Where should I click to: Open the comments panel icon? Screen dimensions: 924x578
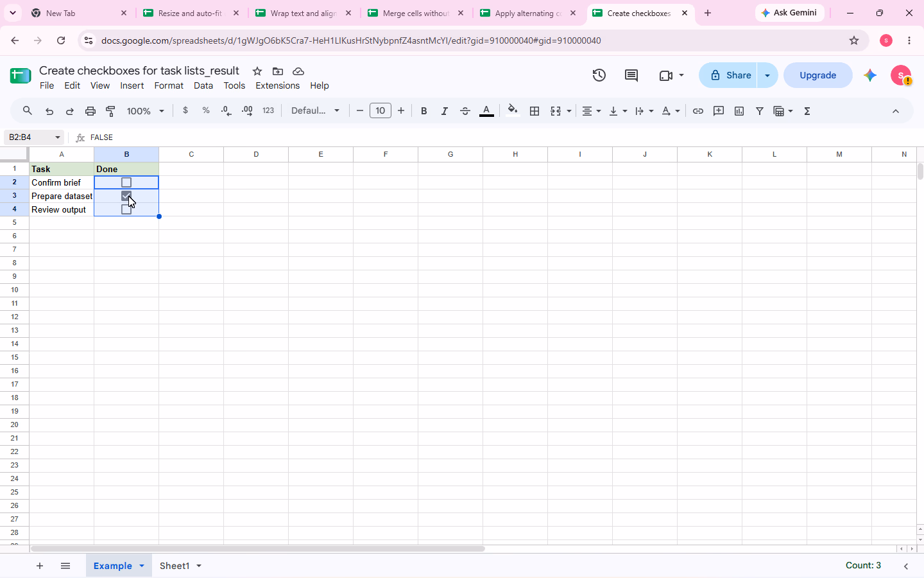click(631, 75)
